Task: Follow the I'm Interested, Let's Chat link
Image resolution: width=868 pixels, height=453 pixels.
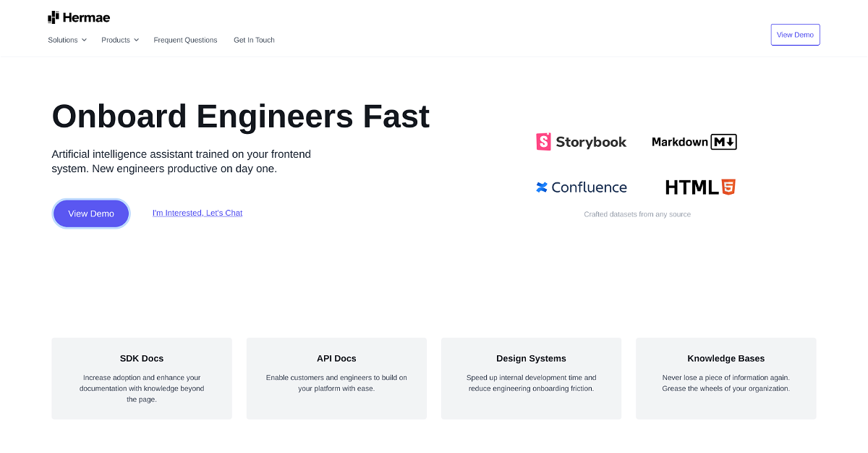Action: (x=197, y=213)
